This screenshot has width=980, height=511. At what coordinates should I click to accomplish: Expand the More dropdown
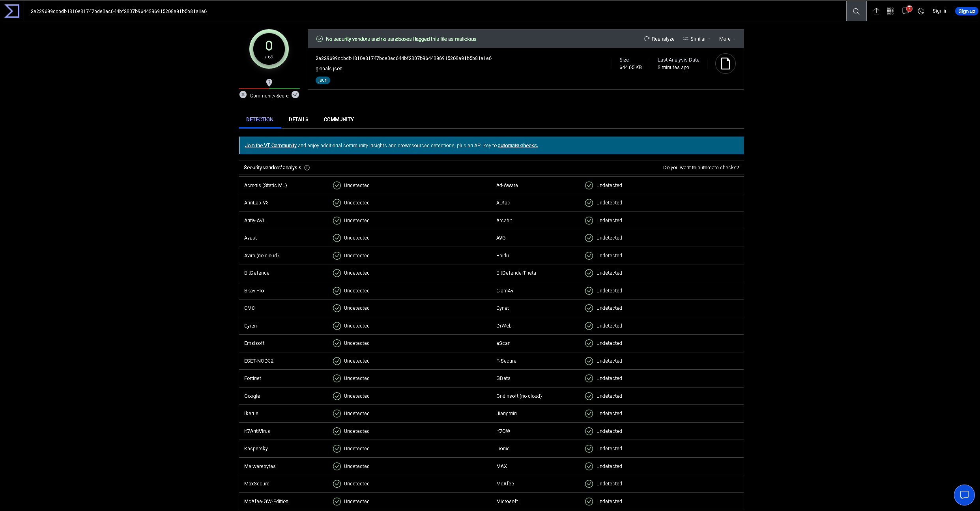pos(727,39)
